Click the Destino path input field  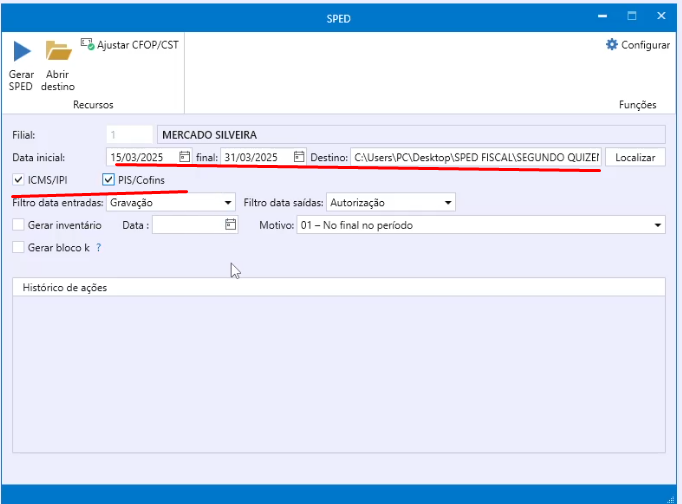[x=475, y=157]
